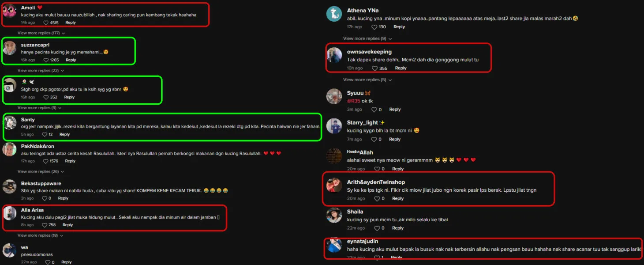Tap the heart on Athena YNa's comment
Viewport: 644px width, 265px height.
[x=374, y=27]
